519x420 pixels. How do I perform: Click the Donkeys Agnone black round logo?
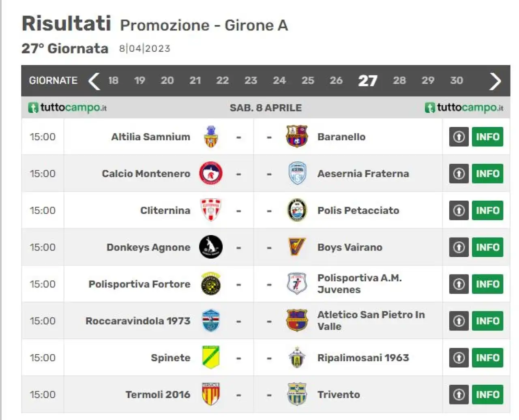[x=211, y=247]
